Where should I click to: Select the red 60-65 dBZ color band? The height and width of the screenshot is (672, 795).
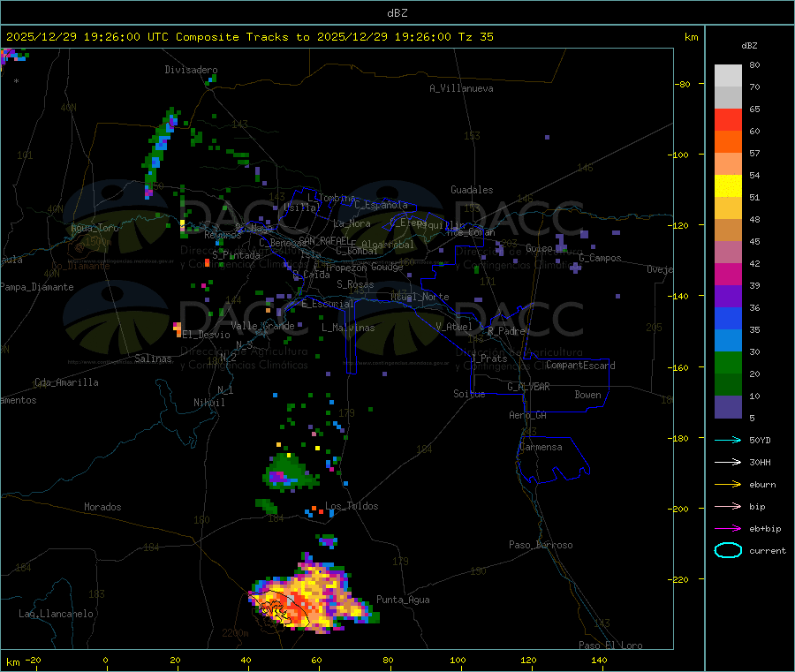pos(728,119)
